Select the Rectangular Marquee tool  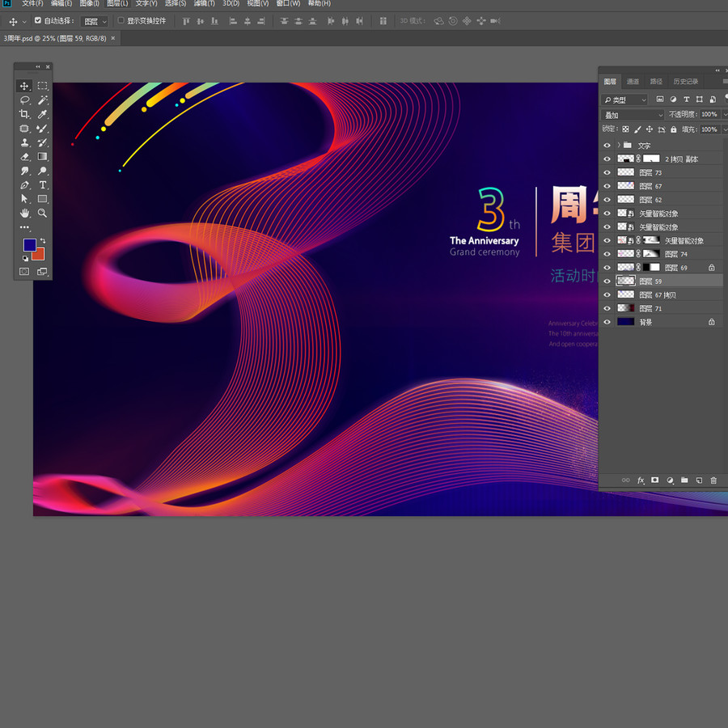coord(42,86)
